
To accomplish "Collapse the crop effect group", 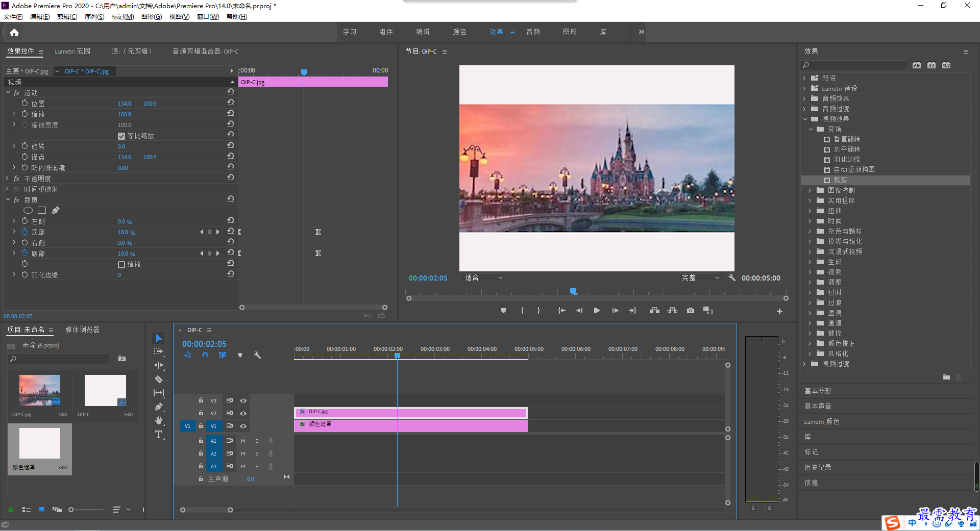I will pos(8,200).
